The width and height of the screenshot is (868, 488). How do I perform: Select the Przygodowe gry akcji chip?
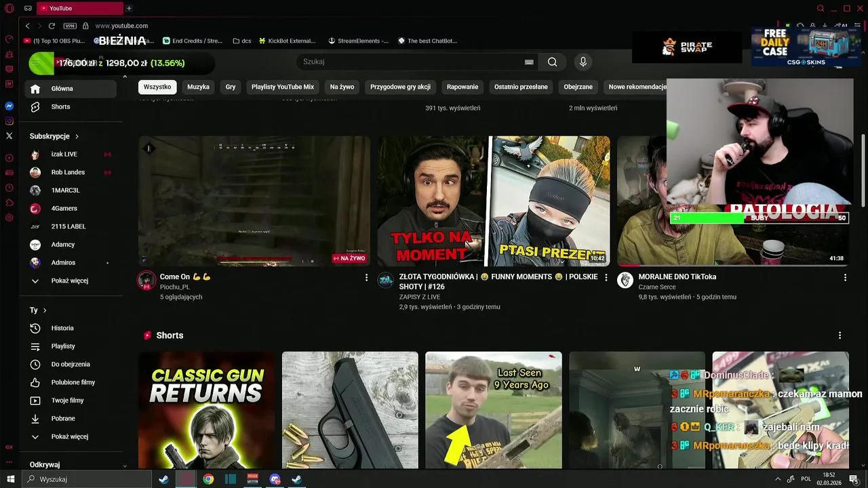pos(401,87)
